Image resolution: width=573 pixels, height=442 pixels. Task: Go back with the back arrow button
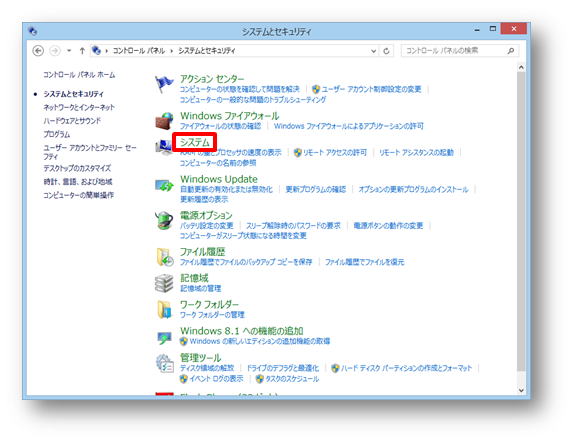38,50
